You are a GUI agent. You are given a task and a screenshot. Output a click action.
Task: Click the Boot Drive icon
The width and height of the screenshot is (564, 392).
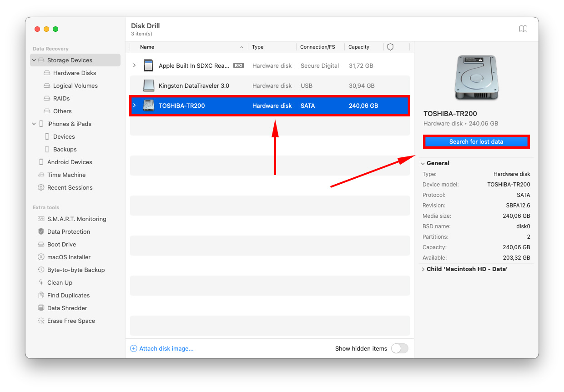click(41, 244)
